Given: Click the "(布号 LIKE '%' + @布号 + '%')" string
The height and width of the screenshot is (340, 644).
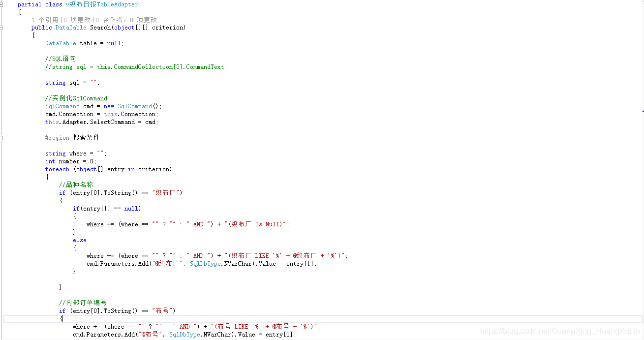Looking at the screenshot, I should [x=264, y=327].
